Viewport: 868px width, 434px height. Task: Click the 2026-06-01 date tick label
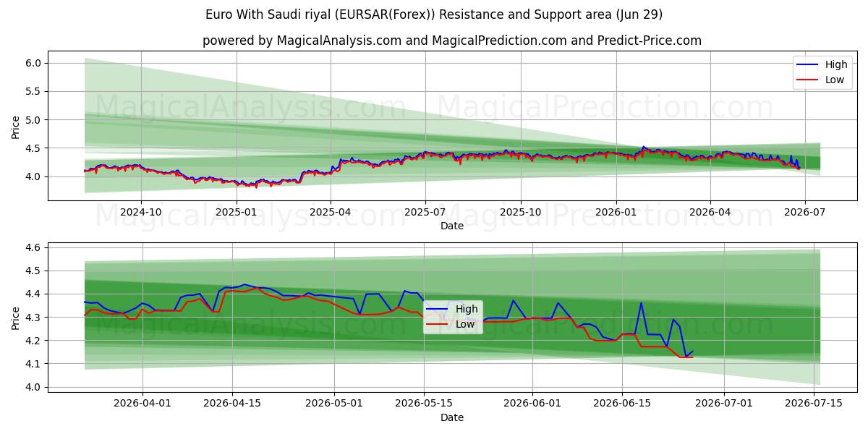[x=532, y=404]
